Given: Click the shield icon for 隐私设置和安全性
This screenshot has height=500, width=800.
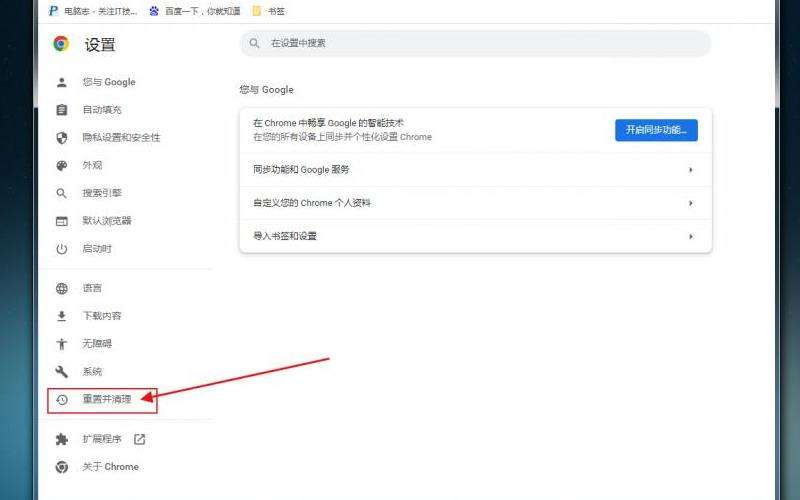Looking at the screenshot, I should [x=62, y=138].
